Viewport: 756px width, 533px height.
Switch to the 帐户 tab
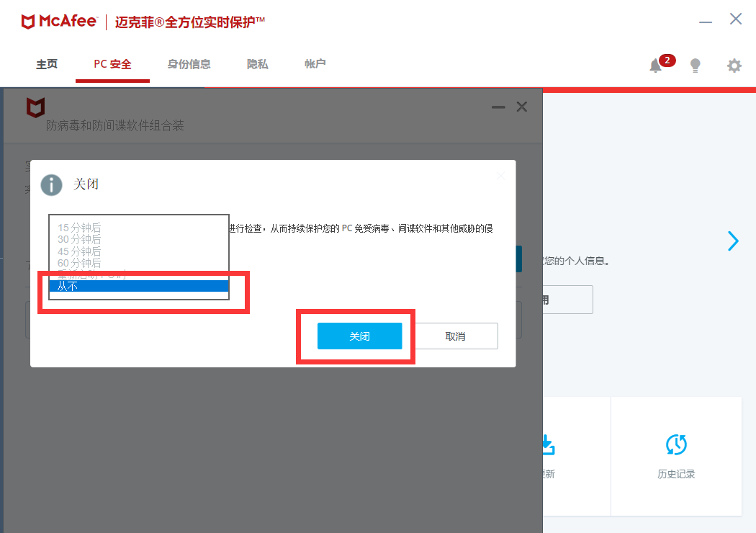pos(315,63)
